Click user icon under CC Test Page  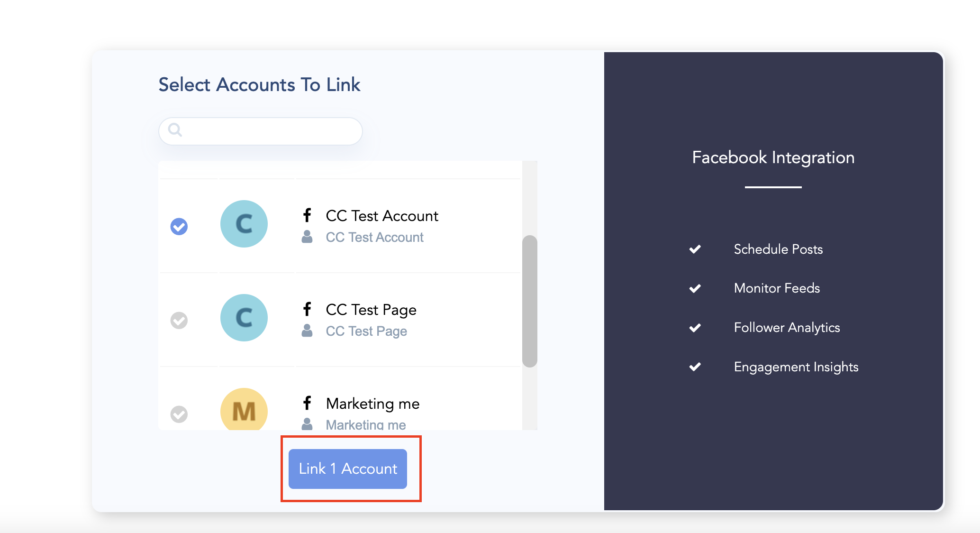(307, 331)
